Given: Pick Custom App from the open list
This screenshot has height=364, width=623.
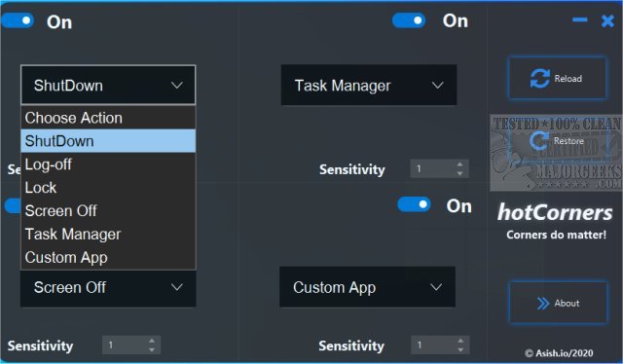Looking at the screenshot, I should click(x=108, y=258).
